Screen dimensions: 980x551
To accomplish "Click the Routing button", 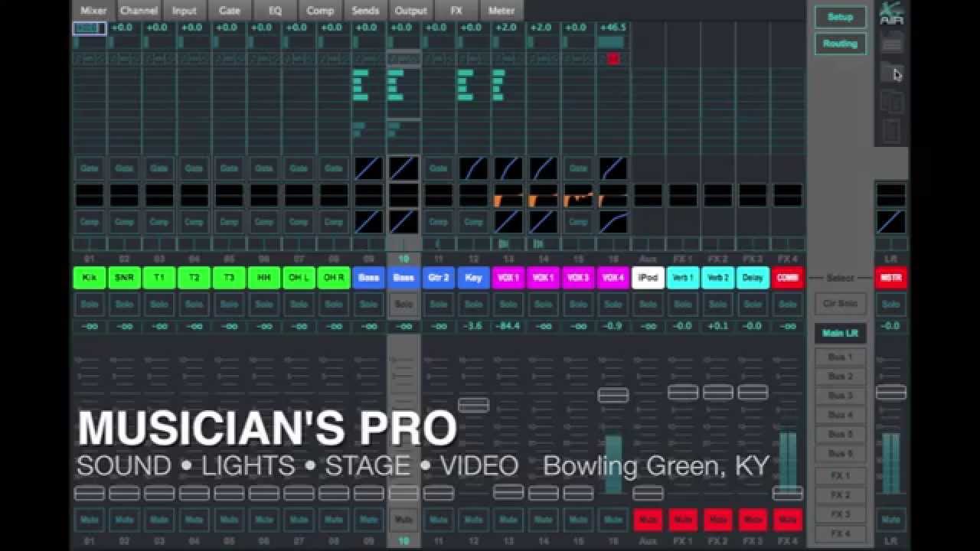I will coord(840,44).
